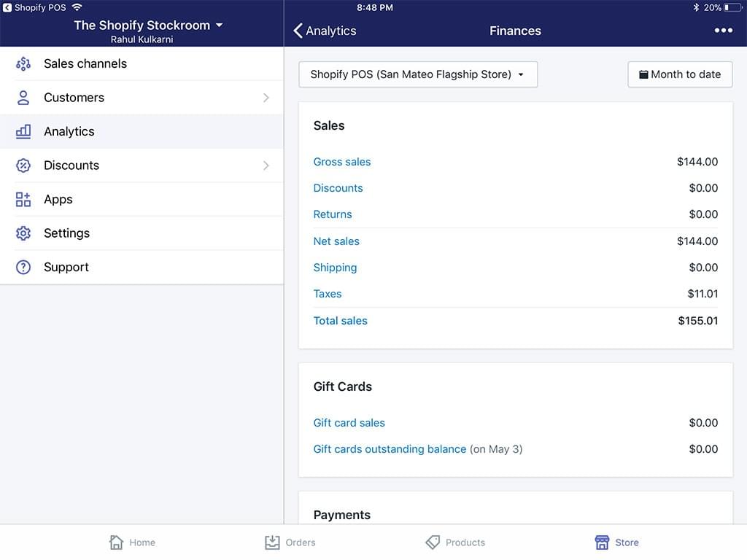
Task: Open the Shopify POS store location dropdown
Action: [x=418, y=74]
